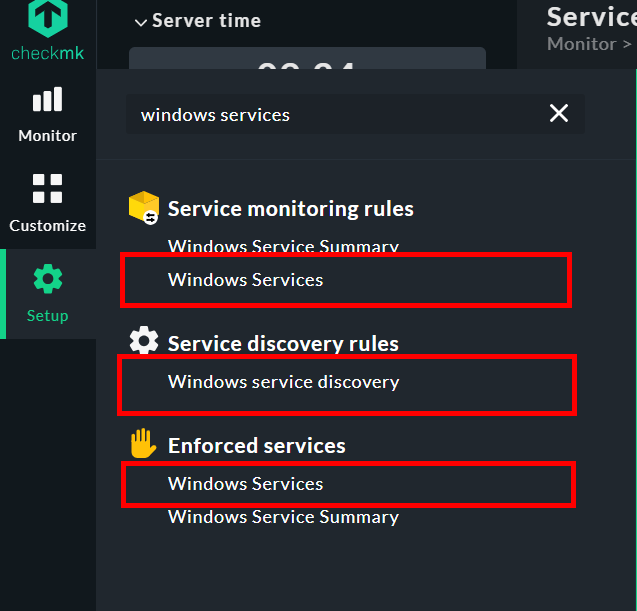This screenshot has width=637, height=611.
Task: Click the Service discovery rules gear icon
Action: click(144, 343)
